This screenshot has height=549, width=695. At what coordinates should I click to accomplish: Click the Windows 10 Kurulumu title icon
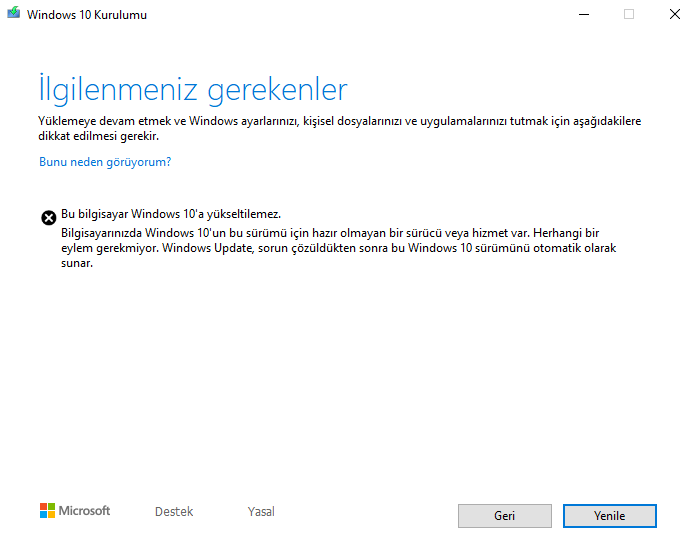[x=14, y=13]
